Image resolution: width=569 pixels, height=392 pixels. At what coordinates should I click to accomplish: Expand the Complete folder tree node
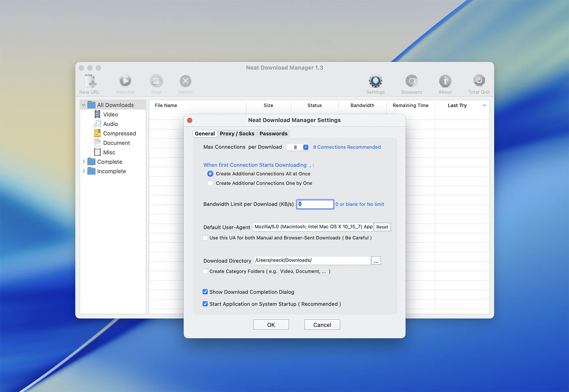point(84,162)
